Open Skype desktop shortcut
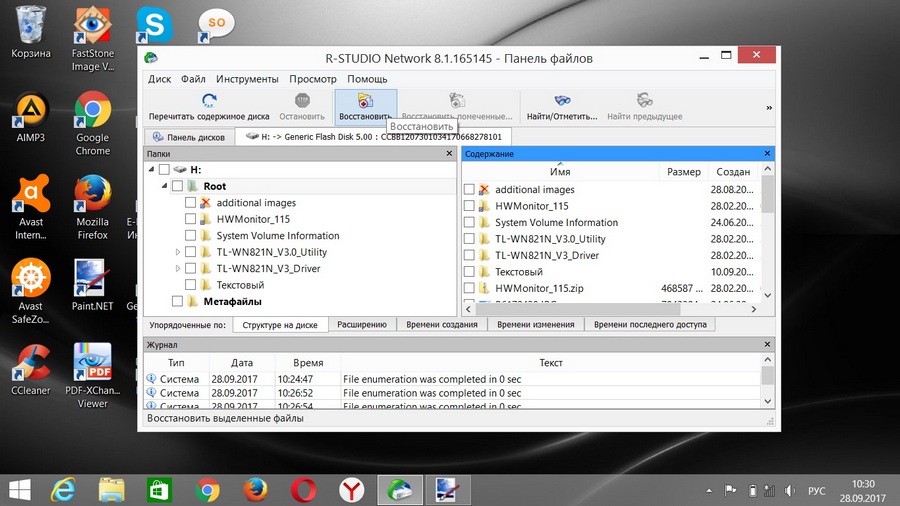The width and height of the screenshot is (900, 506). tap(154, 25)
